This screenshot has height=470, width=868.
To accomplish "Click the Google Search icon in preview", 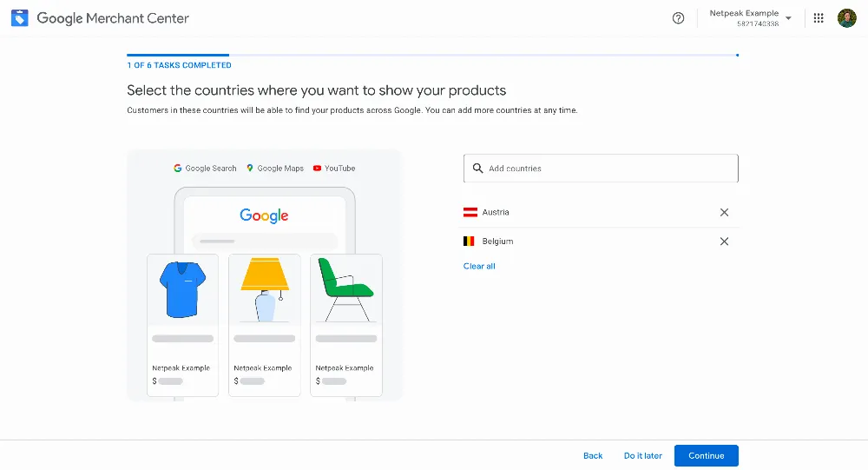I will (x=177, y=168).
